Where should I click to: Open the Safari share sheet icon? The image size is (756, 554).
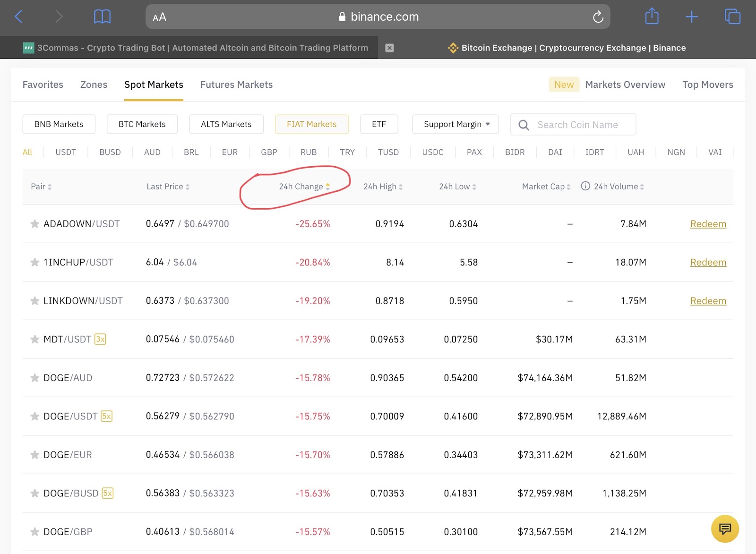point(652,17)
